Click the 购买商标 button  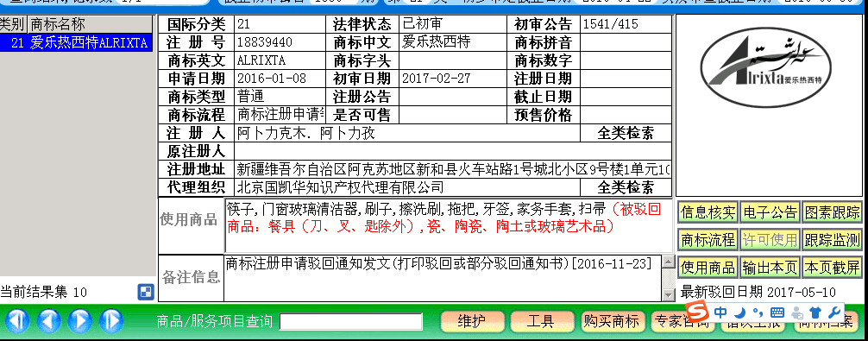(612, 321)
